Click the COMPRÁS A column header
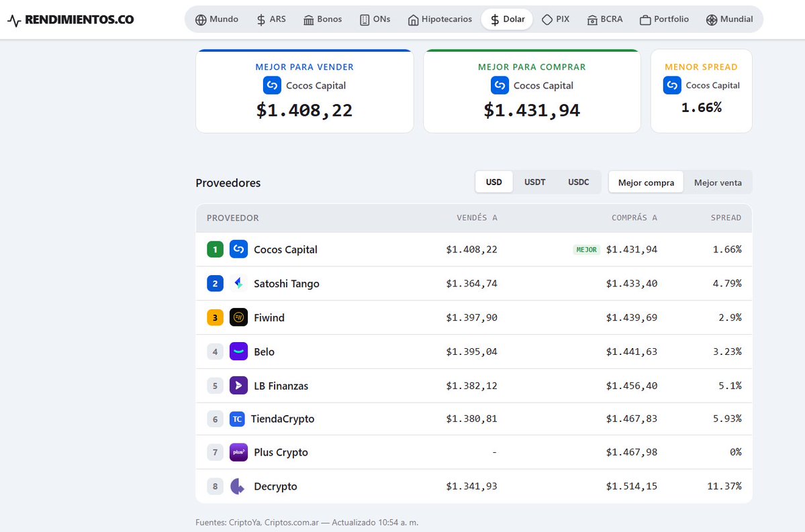Image resolution: width=805 pixels, height=532 pixels. coord(634,218)
